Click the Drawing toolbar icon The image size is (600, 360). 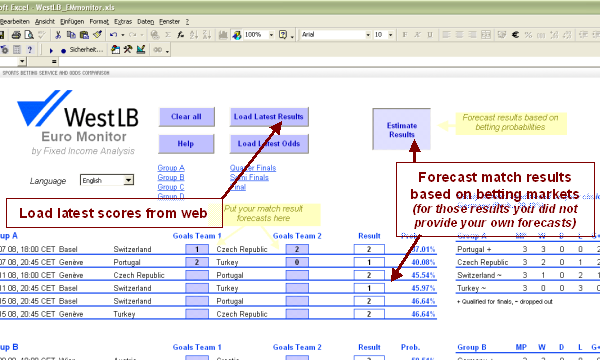pyautogui.click(x=236, y=35)
